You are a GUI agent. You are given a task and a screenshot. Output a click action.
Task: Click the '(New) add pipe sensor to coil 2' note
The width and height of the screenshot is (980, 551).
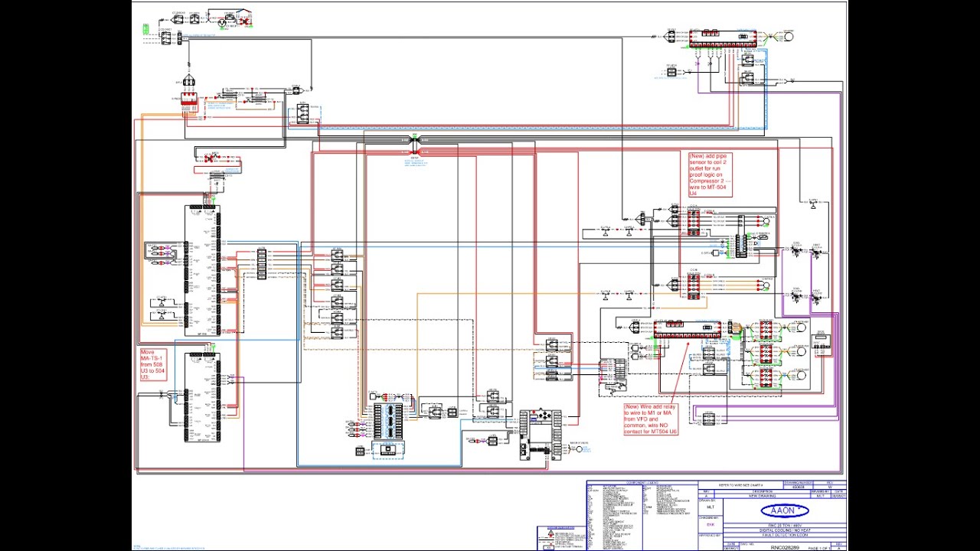(709, 174)
